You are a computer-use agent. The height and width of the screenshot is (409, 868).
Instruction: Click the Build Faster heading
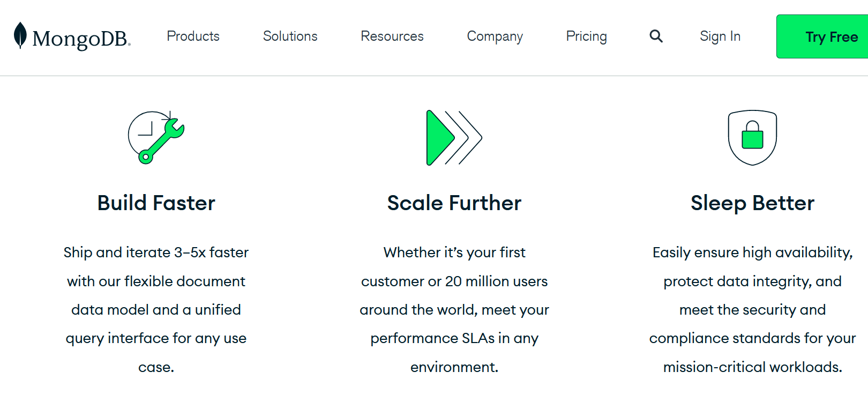click(x=156, y=203)
